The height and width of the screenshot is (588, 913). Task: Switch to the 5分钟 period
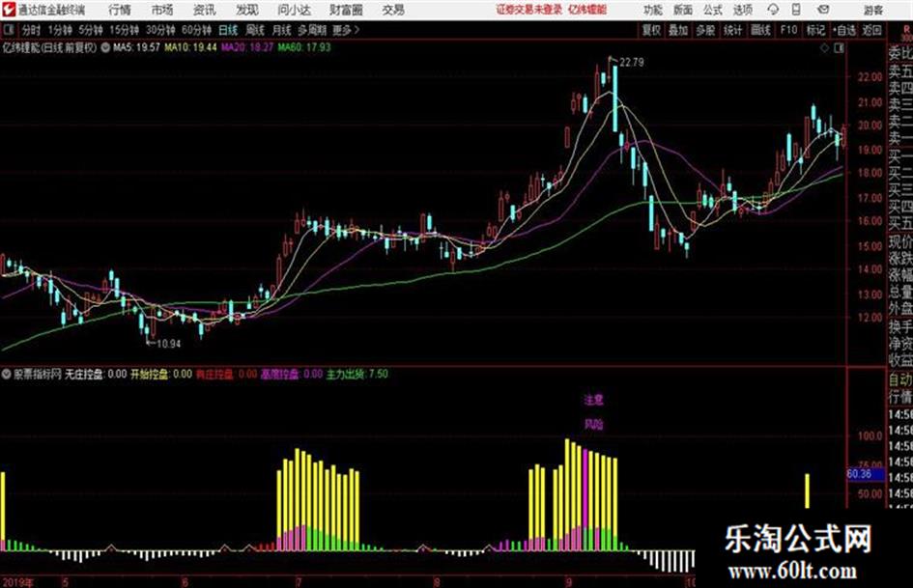click(90, 30)
